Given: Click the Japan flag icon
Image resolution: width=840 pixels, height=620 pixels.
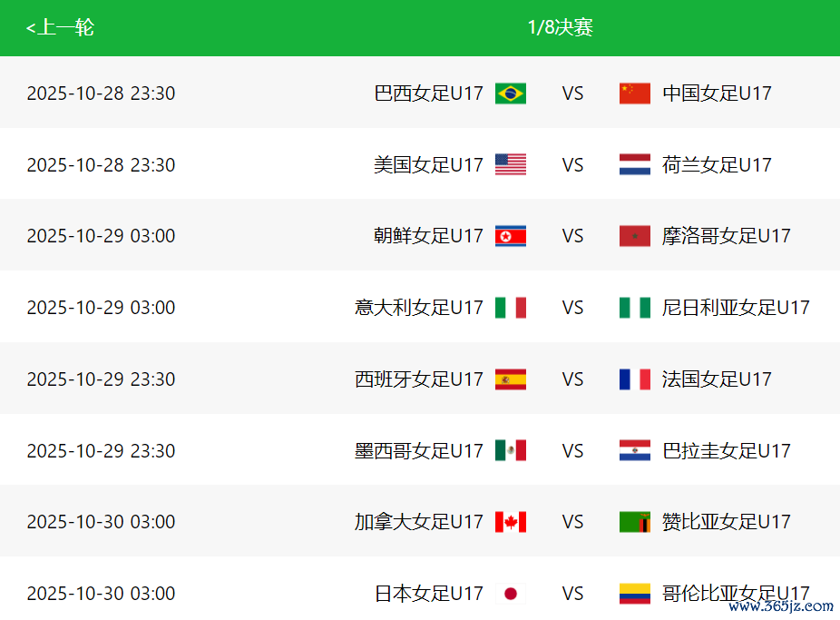Looking at the screenshot, I should [x=510, y=594].
